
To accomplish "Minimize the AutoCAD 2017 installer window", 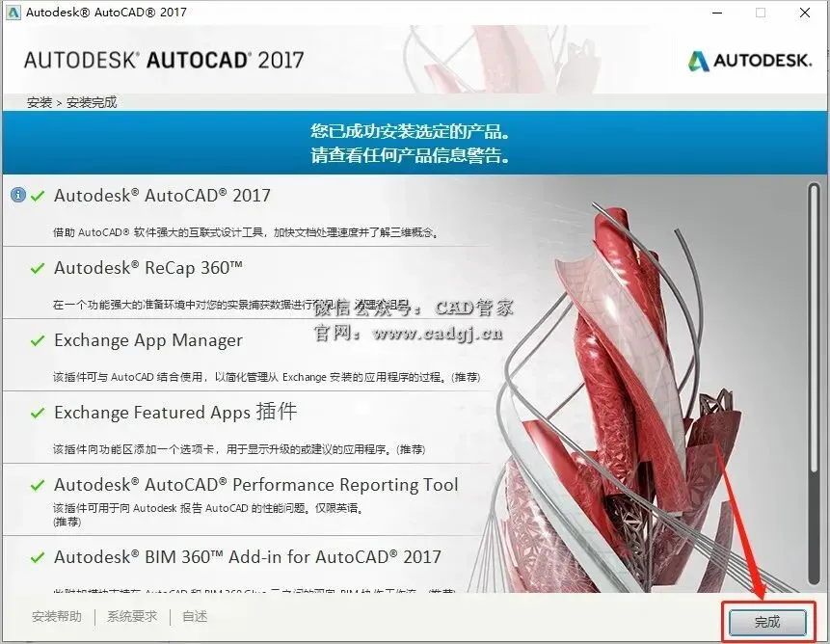I will pos(718,13).
